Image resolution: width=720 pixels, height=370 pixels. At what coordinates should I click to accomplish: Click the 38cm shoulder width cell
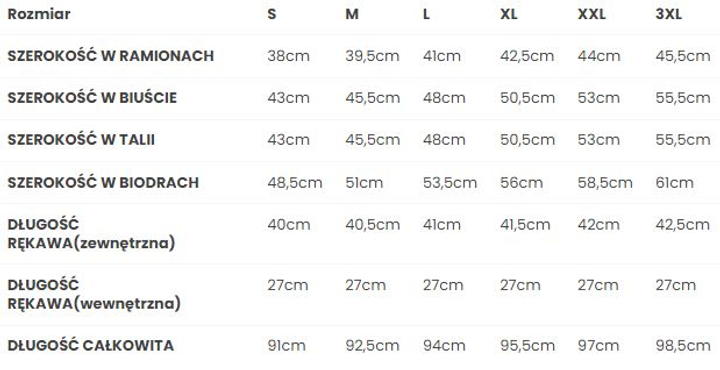tap(288, 56)
